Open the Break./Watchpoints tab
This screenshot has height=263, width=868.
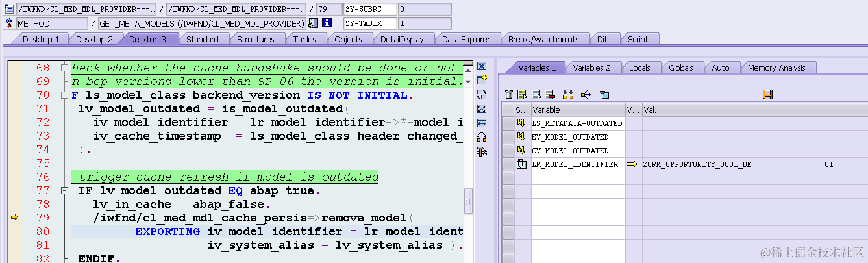pos(543,39)
